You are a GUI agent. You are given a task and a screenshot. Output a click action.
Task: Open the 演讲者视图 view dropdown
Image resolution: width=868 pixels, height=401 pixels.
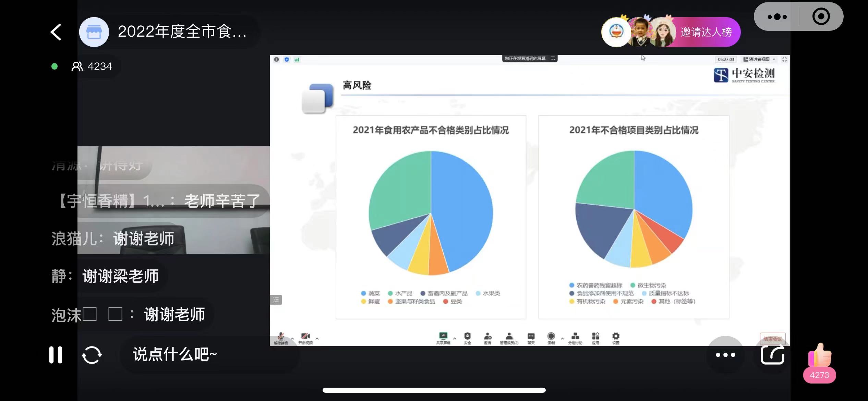tap(759, 59)
